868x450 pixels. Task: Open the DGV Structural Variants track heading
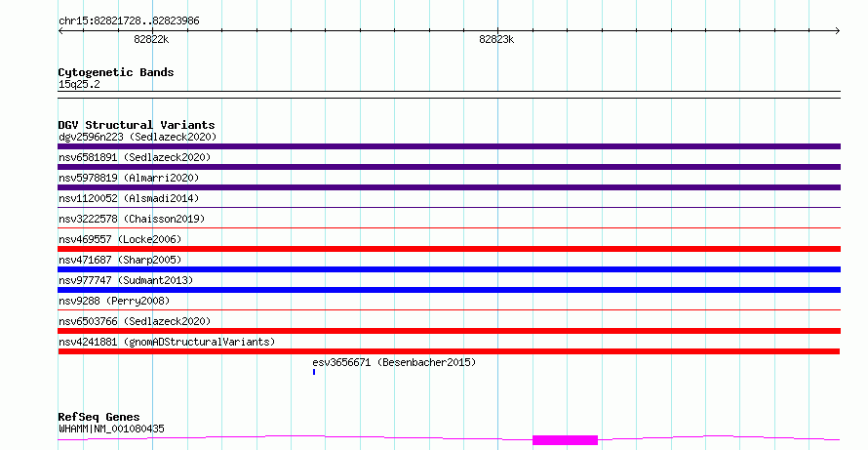click(x=137, y=125)
